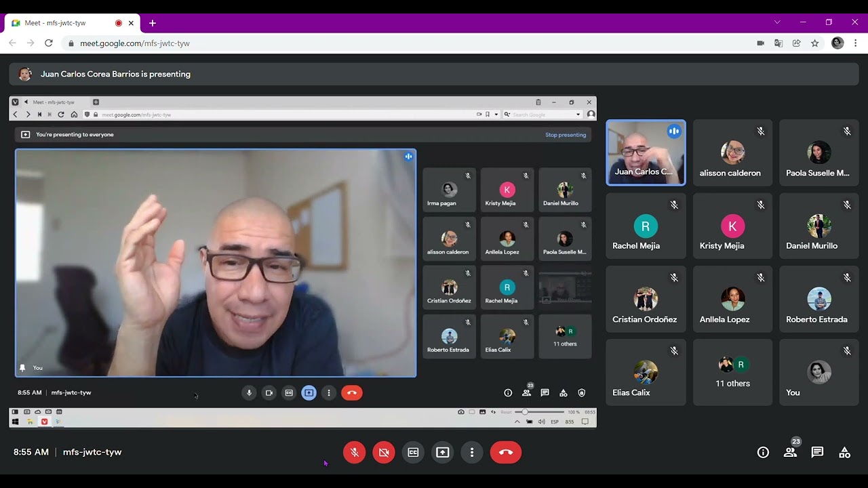Select the Roberto Estrada tile
The image size is (868, 488).
(819, 299)
